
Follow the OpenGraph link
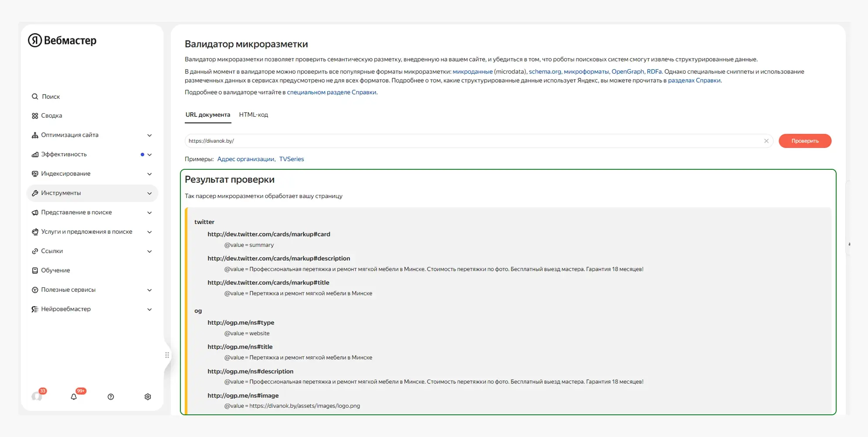click(627, 72)
